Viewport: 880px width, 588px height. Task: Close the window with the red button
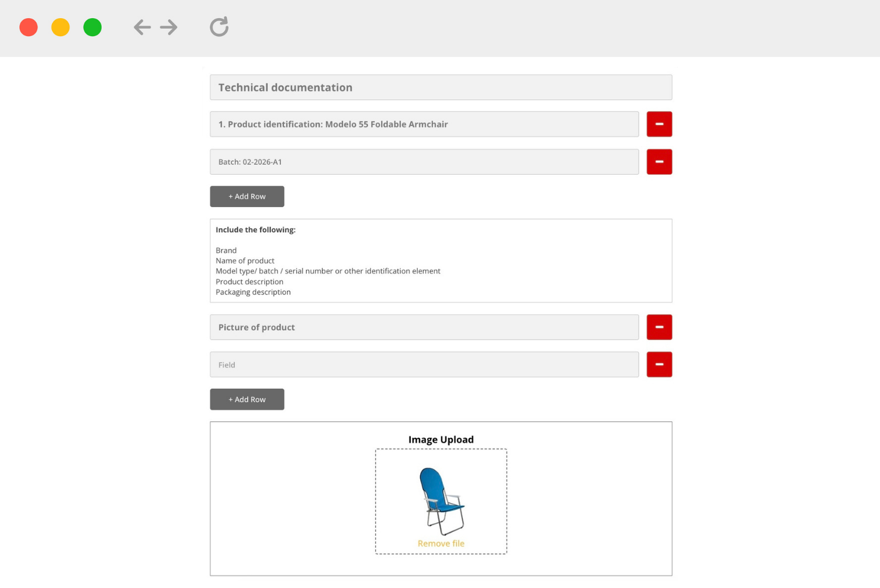pos(29,27)
